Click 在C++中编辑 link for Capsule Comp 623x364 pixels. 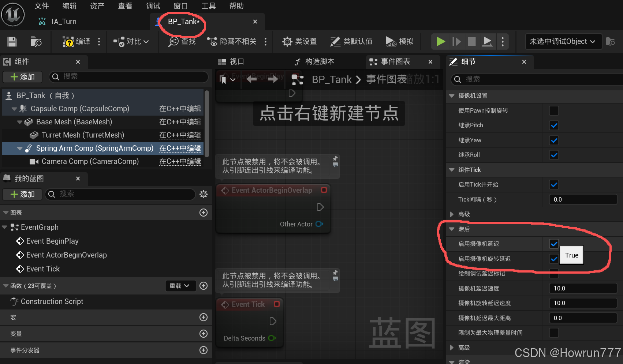180,109
